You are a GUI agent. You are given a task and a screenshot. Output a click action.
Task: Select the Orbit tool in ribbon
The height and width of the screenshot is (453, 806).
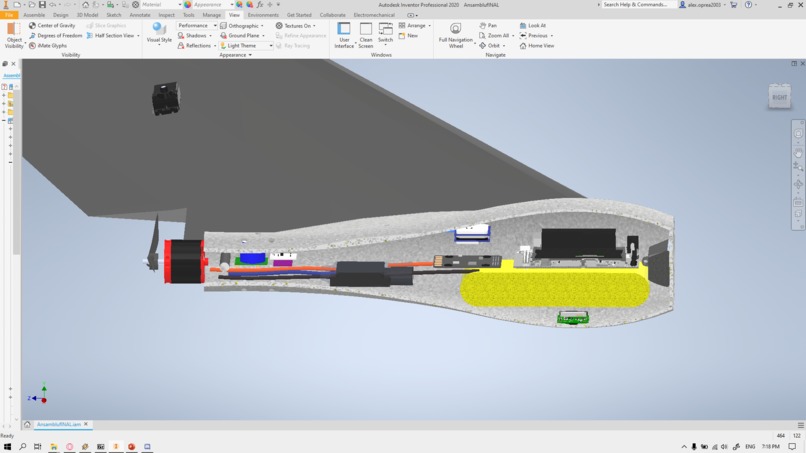tap(489, 46)
